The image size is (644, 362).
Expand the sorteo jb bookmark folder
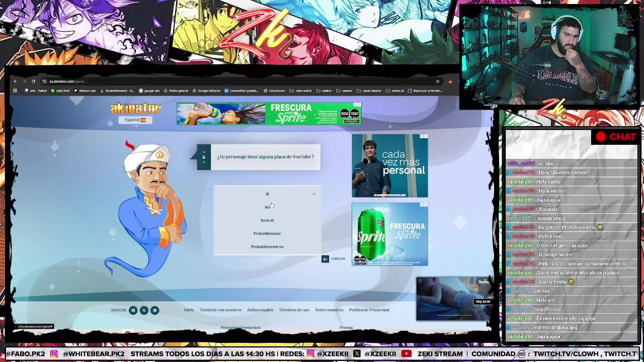click(395, 91)
